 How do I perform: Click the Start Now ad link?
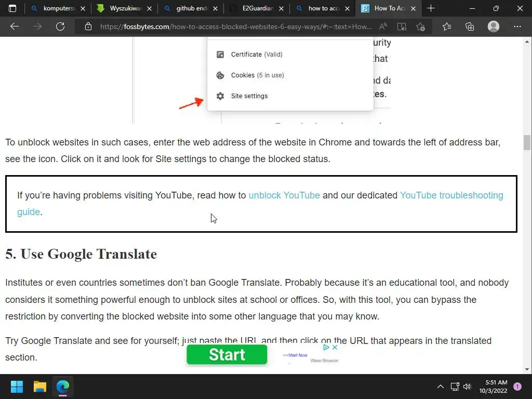(295, 355)
